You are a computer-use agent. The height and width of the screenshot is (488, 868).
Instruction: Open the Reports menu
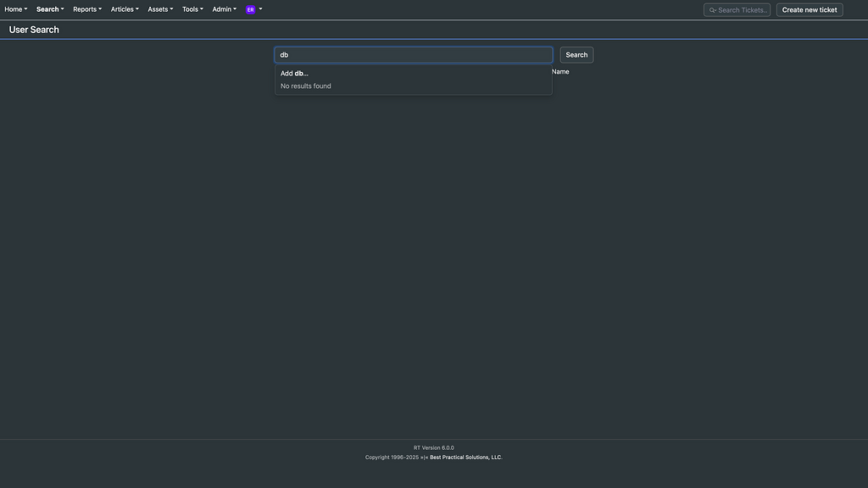coord(85,8)
